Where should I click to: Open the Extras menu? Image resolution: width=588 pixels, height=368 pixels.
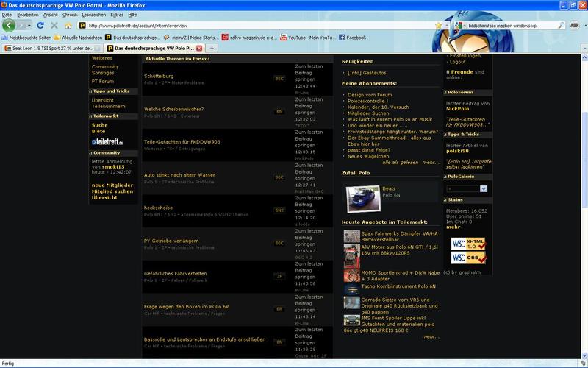pyautogui.click(x=117, y=15)
